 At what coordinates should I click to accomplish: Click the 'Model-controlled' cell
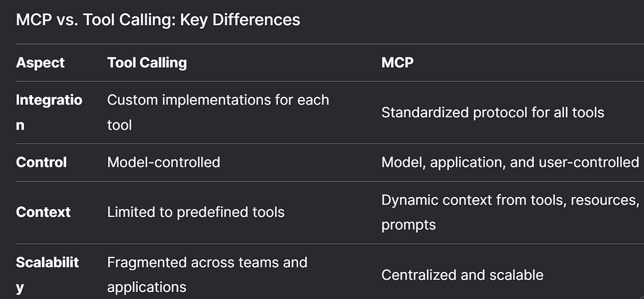[x=164, y=162]
